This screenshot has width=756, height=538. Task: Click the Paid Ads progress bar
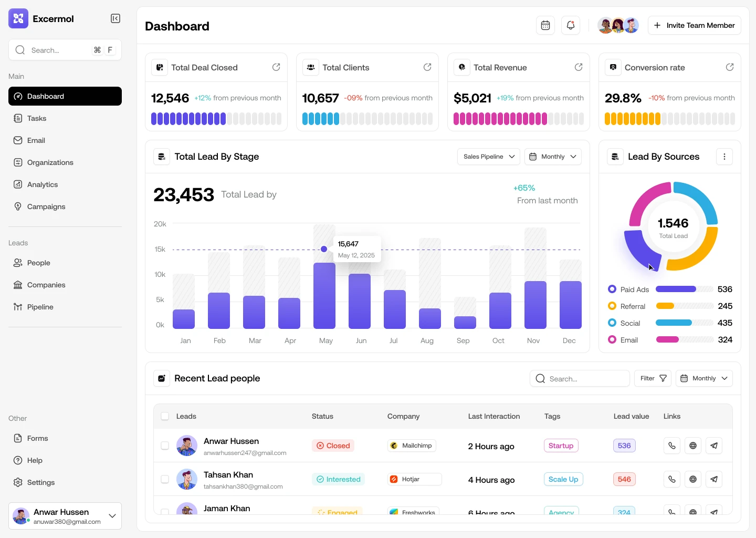(685, 289)
